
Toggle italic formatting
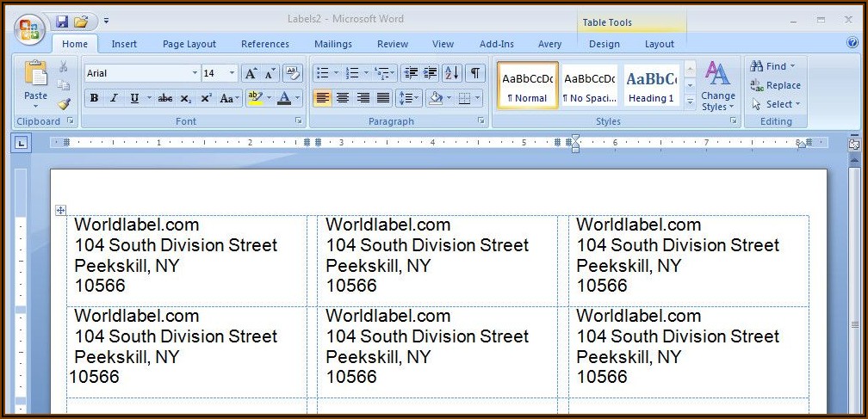point(114,99)
